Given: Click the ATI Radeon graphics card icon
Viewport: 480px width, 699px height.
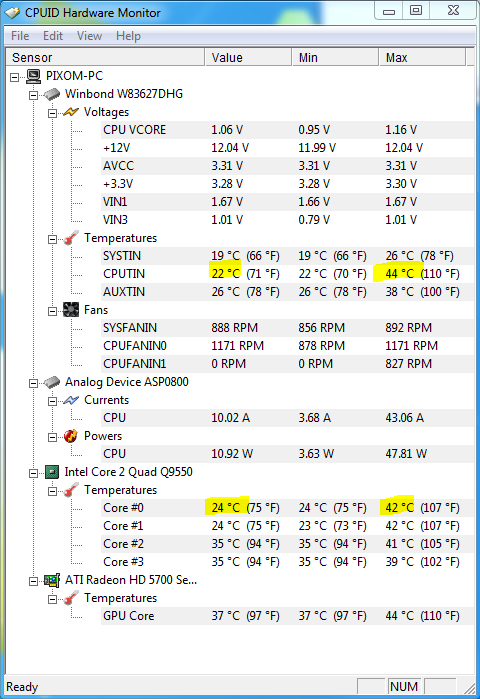Looking at the screenshot, I should point(52,580).
